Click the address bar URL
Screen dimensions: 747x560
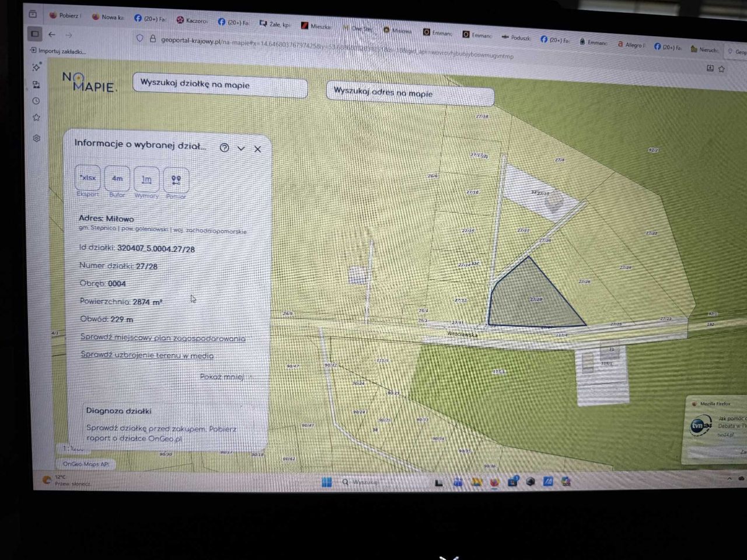[337, 48]
